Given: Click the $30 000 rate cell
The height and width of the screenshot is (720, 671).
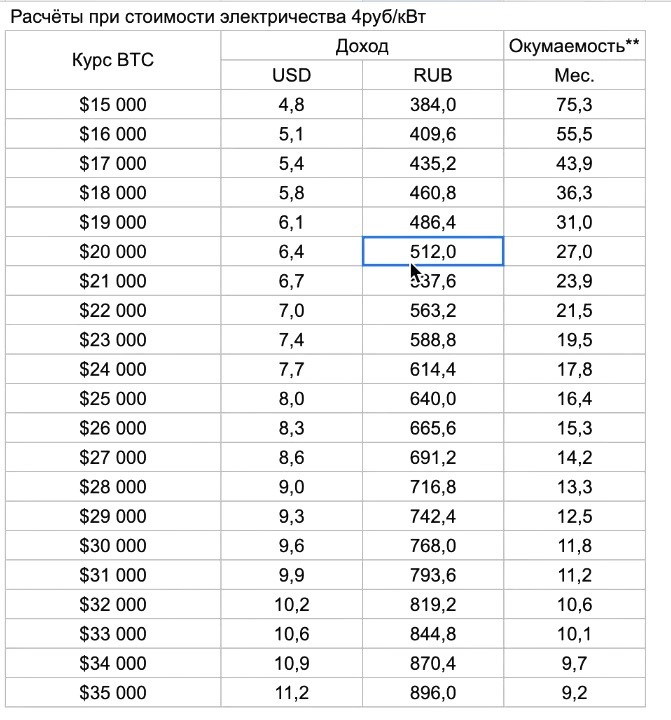Looking at the screenshot, I should (x=113, y=545).
